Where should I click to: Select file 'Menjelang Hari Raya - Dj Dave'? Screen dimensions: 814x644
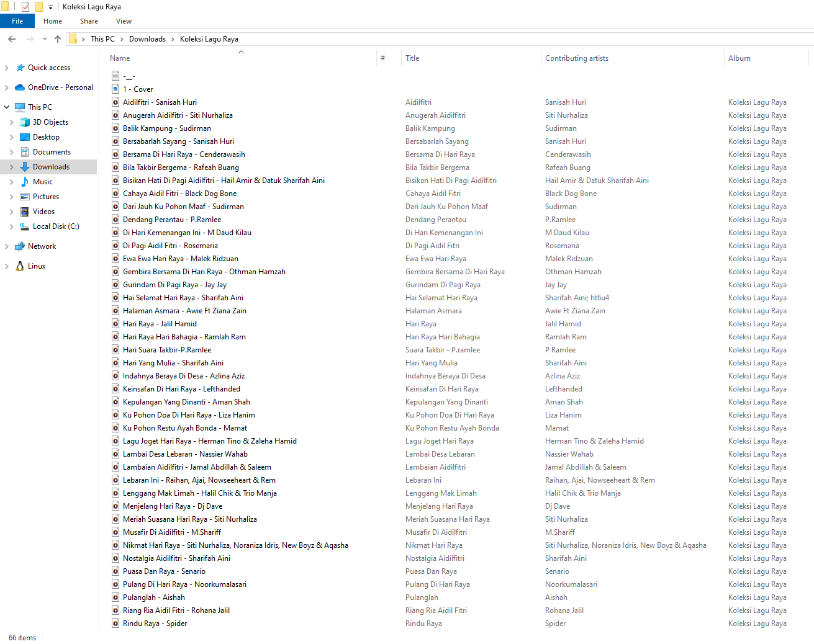click(x=173, y=506)
